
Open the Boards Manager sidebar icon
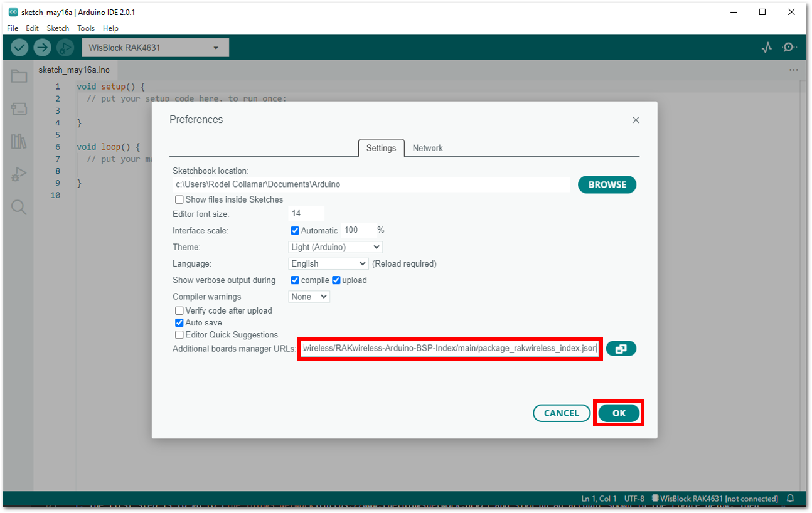[19, 109]
